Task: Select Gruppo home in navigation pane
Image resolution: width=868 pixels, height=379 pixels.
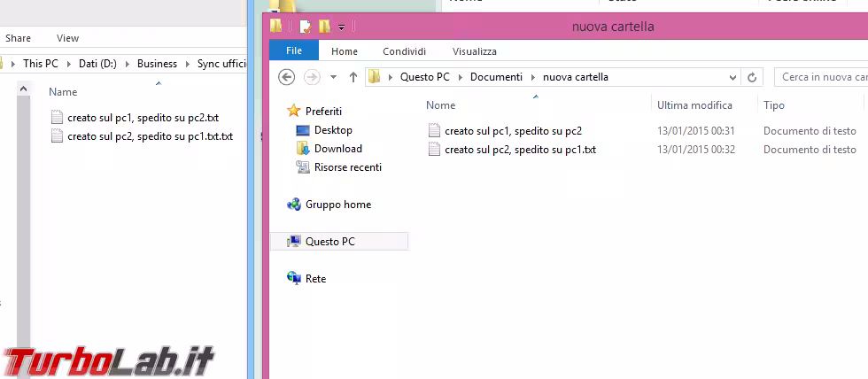Action: pyautogui.click(x=338, y=205)
